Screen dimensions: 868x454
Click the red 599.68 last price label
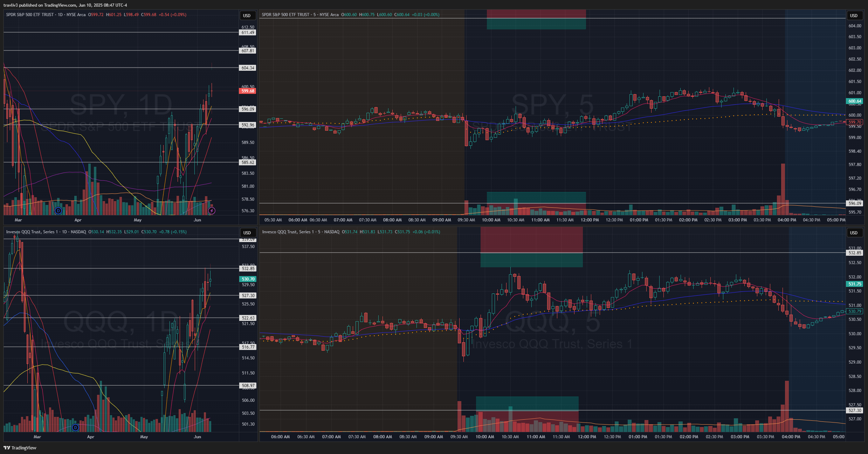(248, 91)
